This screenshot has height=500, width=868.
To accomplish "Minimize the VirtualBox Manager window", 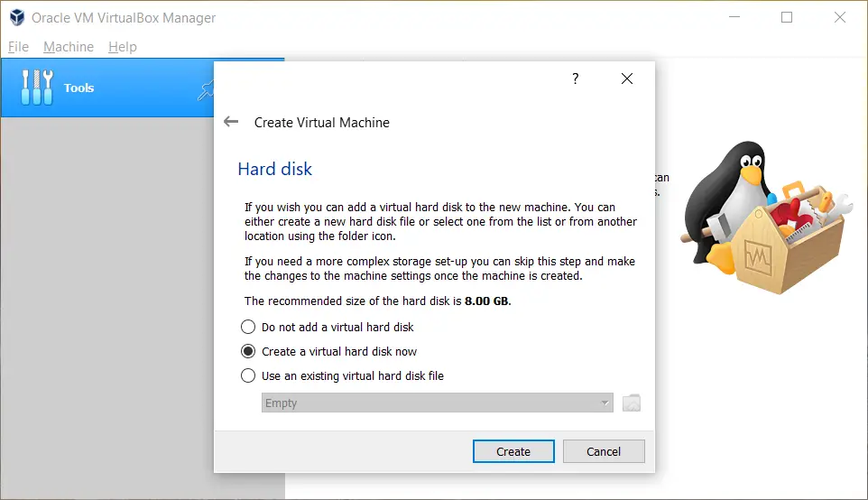I will click(734, 17).
